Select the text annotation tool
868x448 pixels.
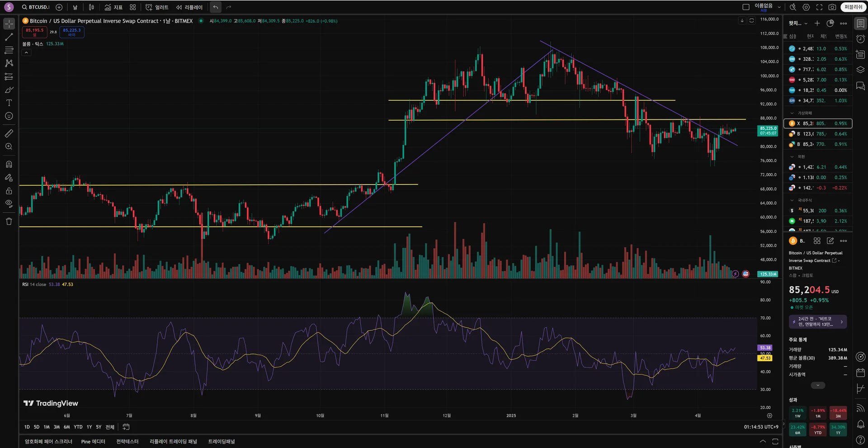[9, 103]
